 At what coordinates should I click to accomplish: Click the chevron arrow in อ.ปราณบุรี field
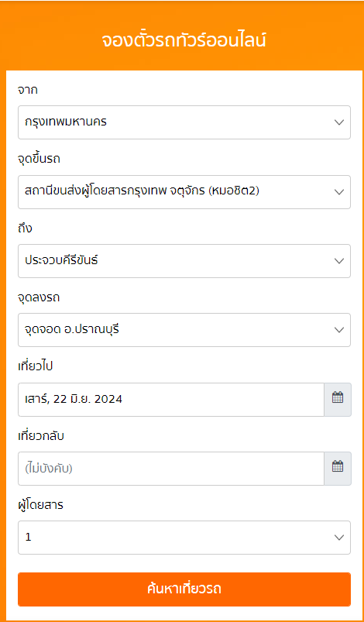pyautogui.click(x=339, y=330)
